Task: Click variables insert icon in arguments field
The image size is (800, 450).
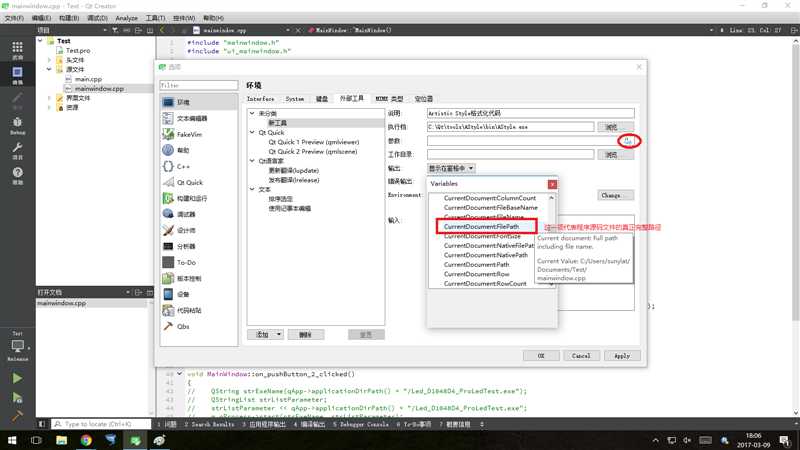Action: tap(628, 141)
